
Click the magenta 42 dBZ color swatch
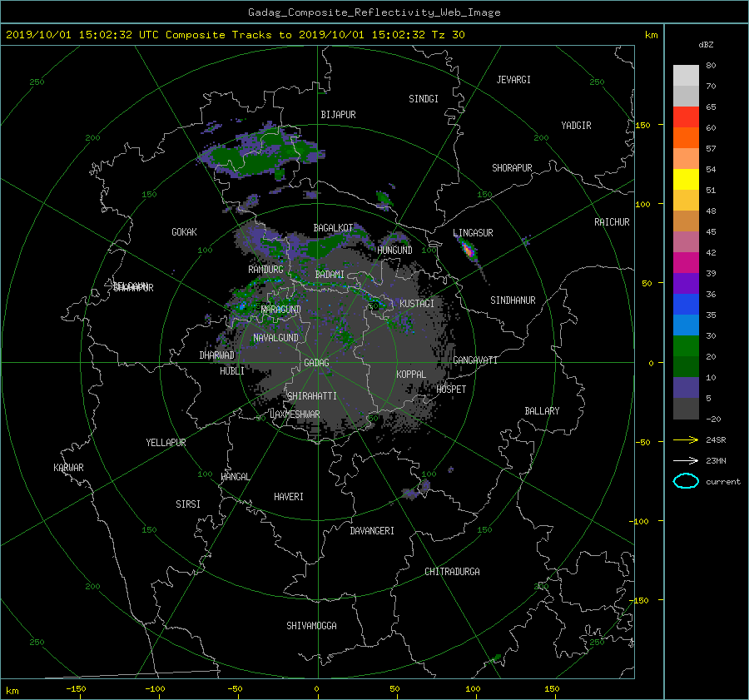686,263
